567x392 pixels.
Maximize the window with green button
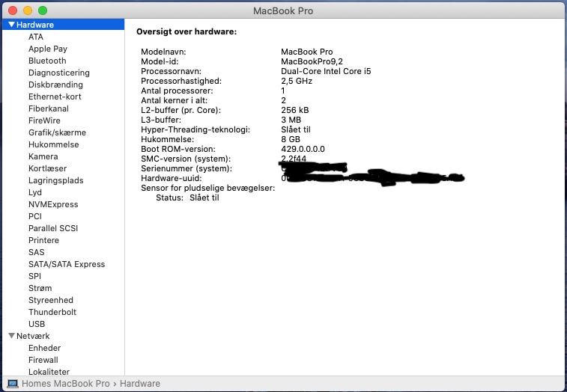click(x=43, y=10)
